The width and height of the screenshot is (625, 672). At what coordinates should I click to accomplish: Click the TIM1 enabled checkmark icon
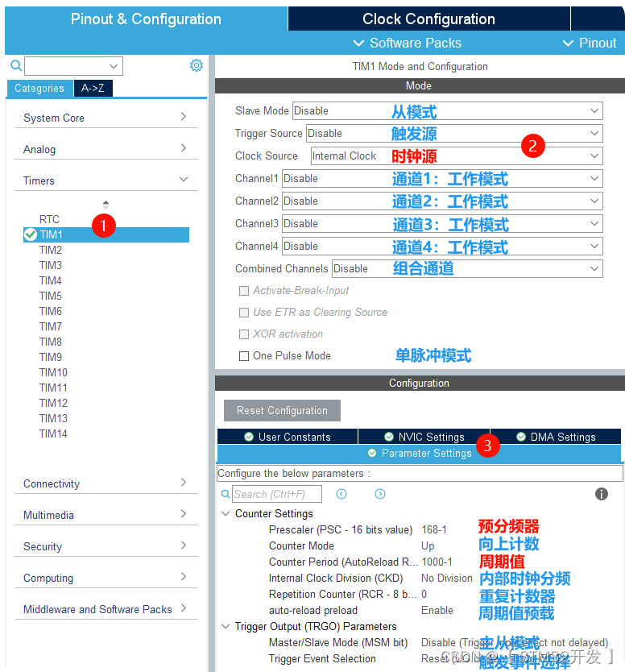coord(31,234)
